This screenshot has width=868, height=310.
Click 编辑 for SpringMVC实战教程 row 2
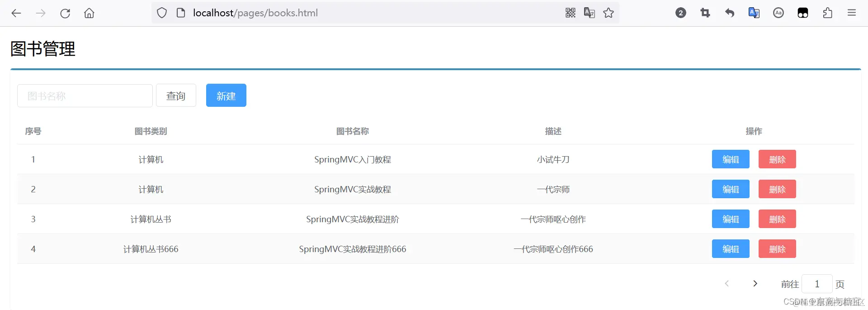[731, 189]
